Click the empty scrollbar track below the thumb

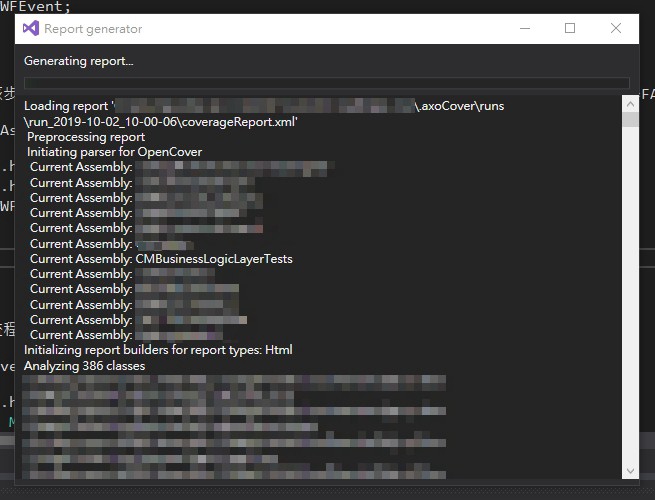pos(630,300)
